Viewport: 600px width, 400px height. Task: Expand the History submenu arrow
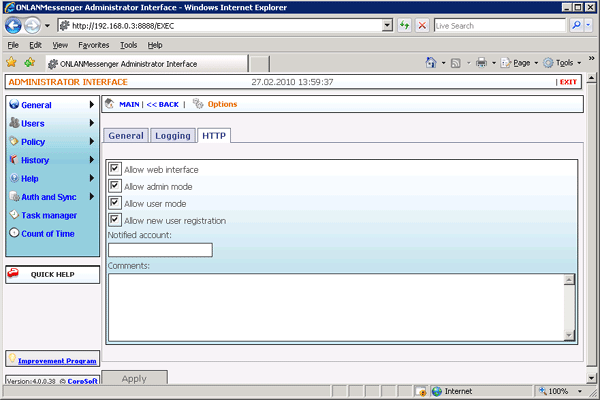click(x=92, y=160)
